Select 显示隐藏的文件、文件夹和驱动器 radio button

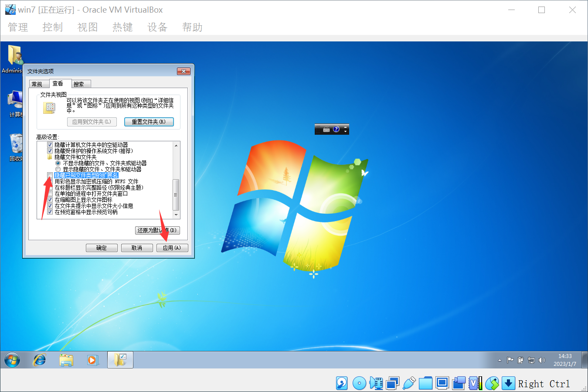tap(58, 169)
